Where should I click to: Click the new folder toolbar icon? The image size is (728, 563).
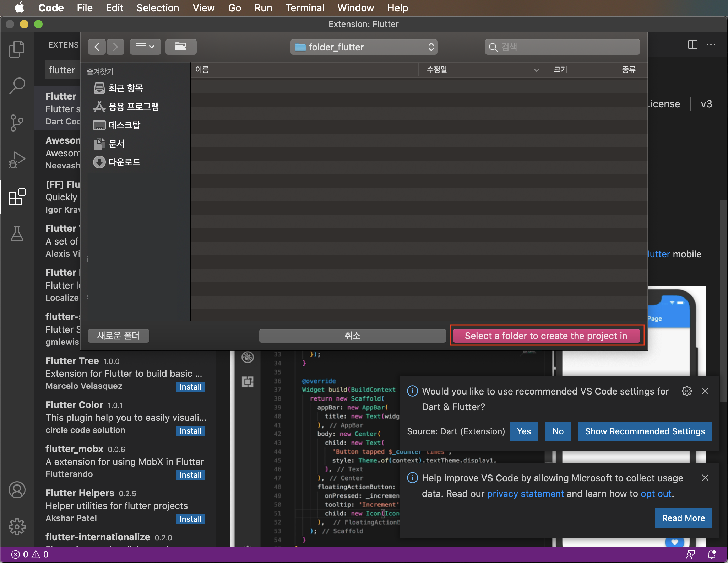click(x=181, y=47)
